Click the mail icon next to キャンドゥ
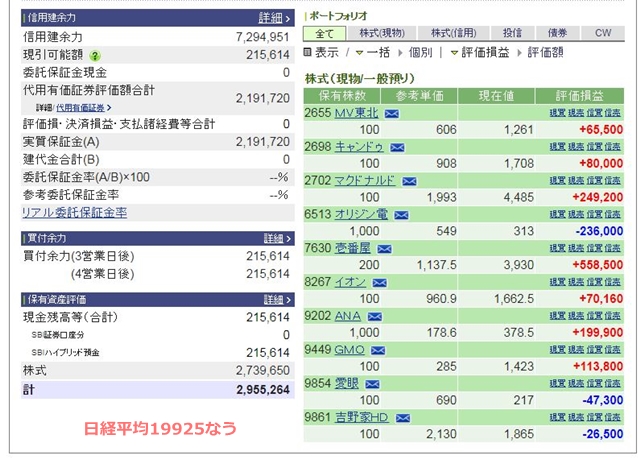Image resolution: width=640 pixels, height=459 pixels. [x=397, y=148]
